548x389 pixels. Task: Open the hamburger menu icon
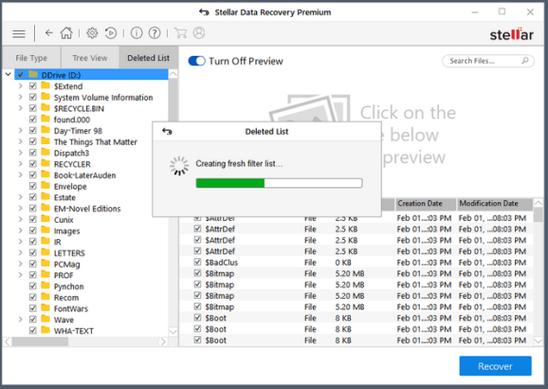tap(19, 34)
